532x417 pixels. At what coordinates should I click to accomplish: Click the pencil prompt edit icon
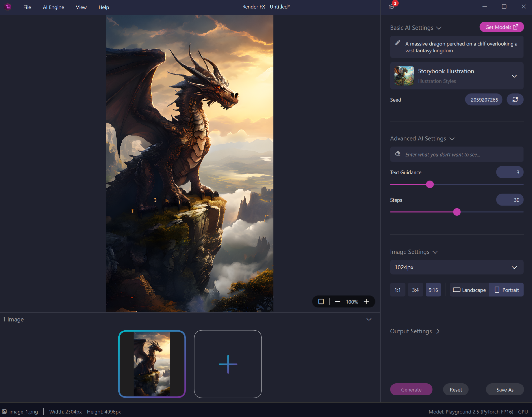coord(398,43)
